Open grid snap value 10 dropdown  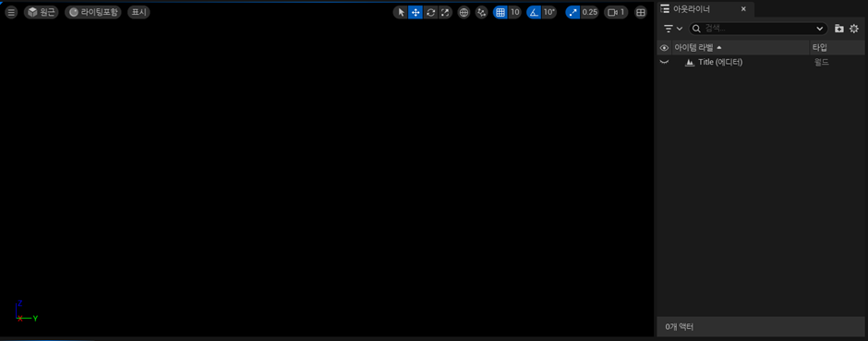point(515,12)
